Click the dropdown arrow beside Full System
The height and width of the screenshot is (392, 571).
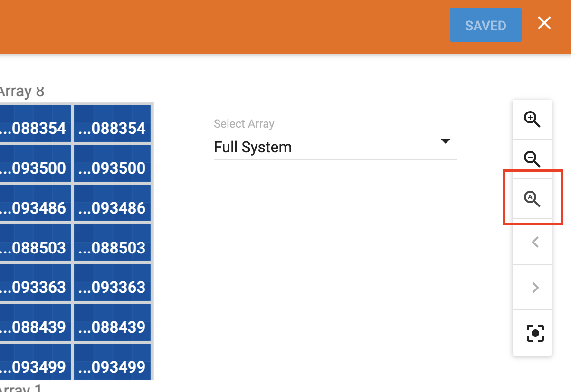click(446, 141)
